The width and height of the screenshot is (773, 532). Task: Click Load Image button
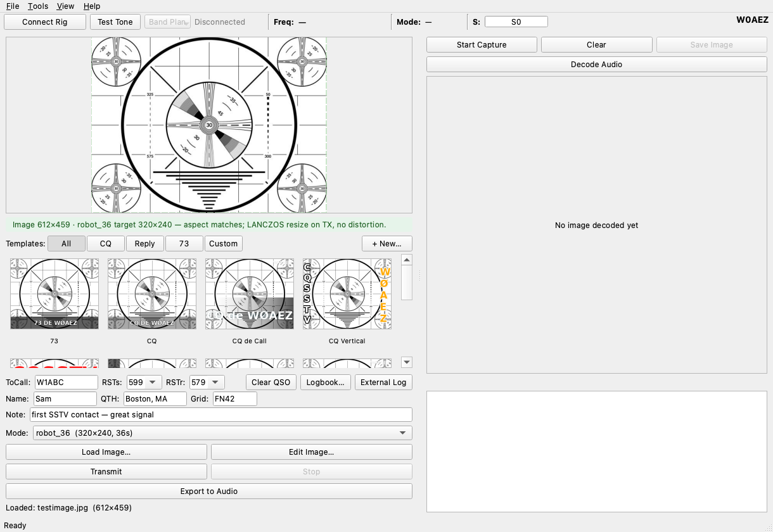pos(106,452)
